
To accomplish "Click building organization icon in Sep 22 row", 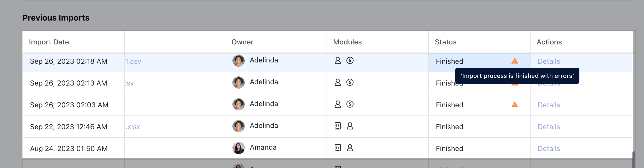I will (338, 126).
